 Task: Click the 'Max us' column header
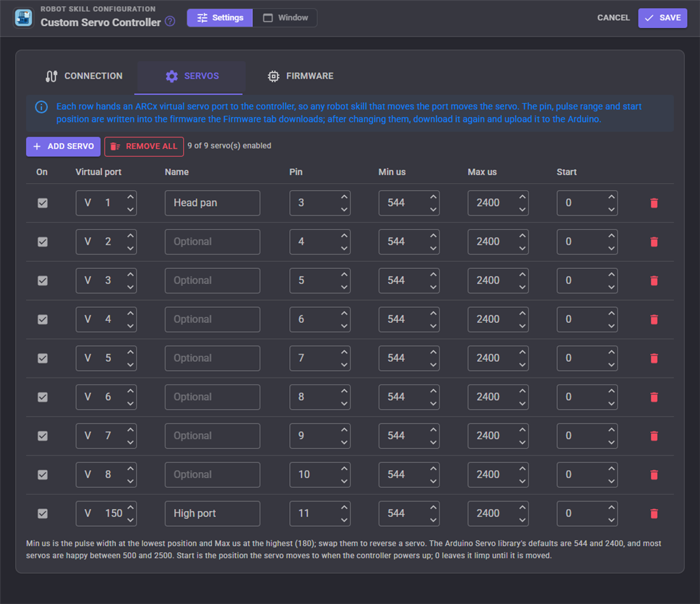tap(482, 172)
